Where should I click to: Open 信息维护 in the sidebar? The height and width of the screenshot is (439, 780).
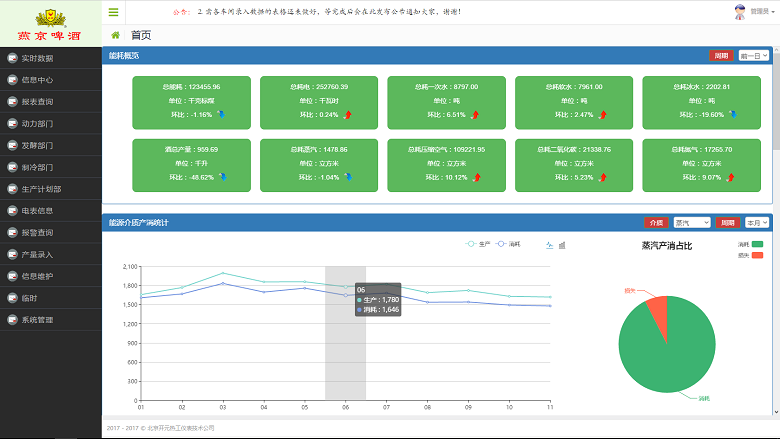[x=51, y=276]
